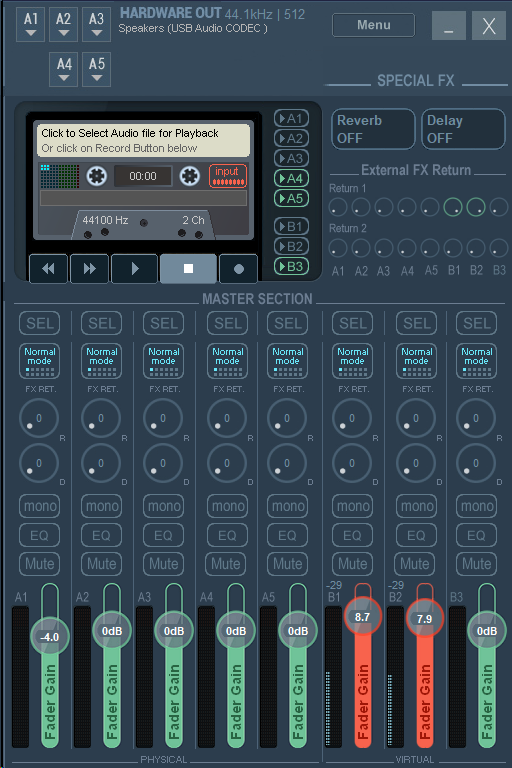Click the right cassette reel icon
The width and height of the screenshot is (512, 768).
190,176
